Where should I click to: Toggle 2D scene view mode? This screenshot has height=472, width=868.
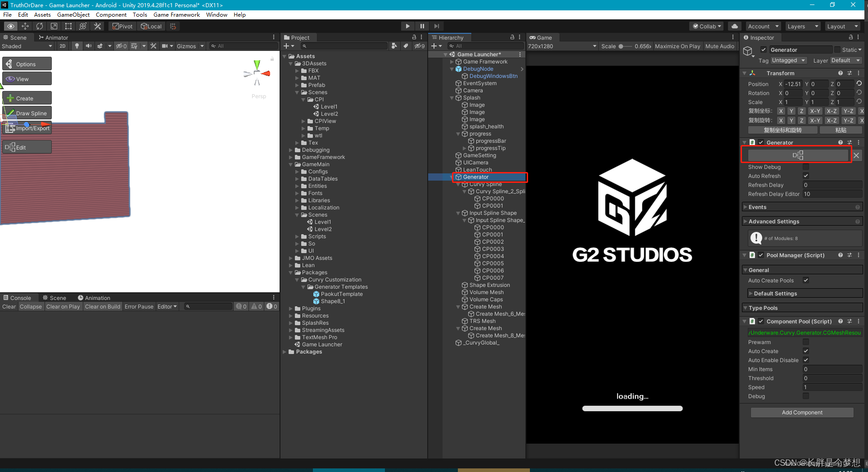[63, 46]
